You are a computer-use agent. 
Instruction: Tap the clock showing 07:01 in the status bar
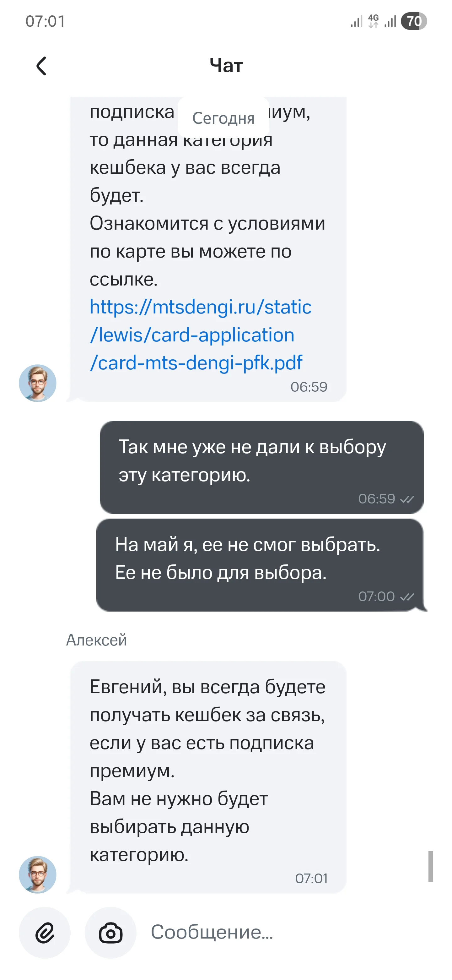coord(45,21)
